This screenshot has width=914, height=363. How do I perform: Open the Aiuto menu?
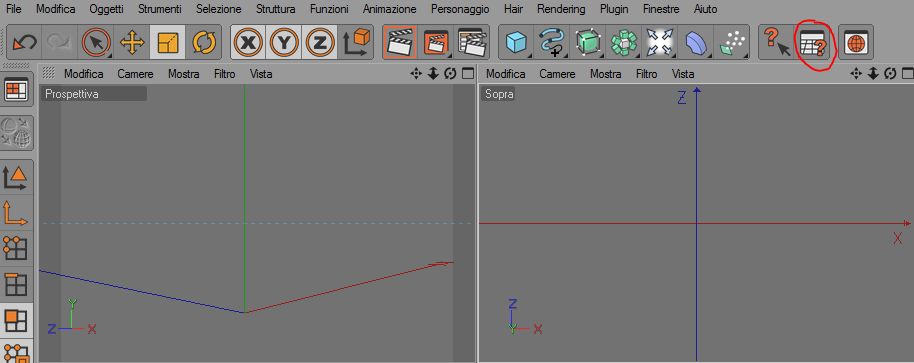(x=705, y=9)
